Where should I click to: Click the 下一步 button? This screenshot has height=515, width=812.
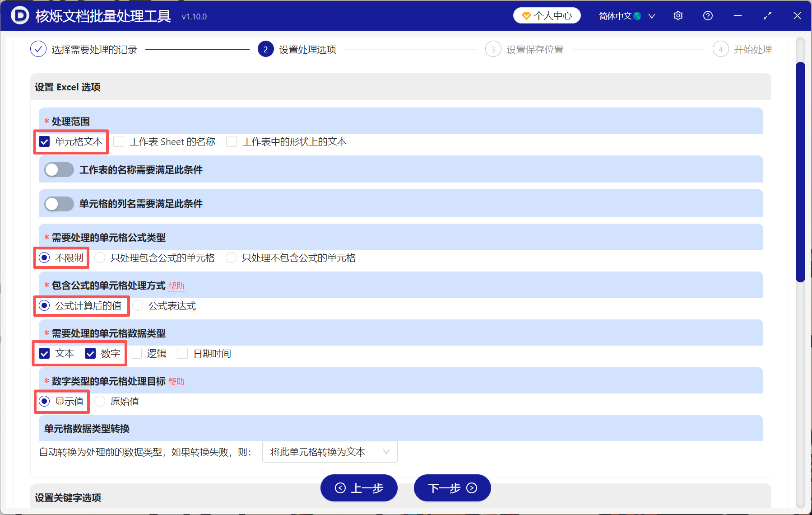point(452,488)
